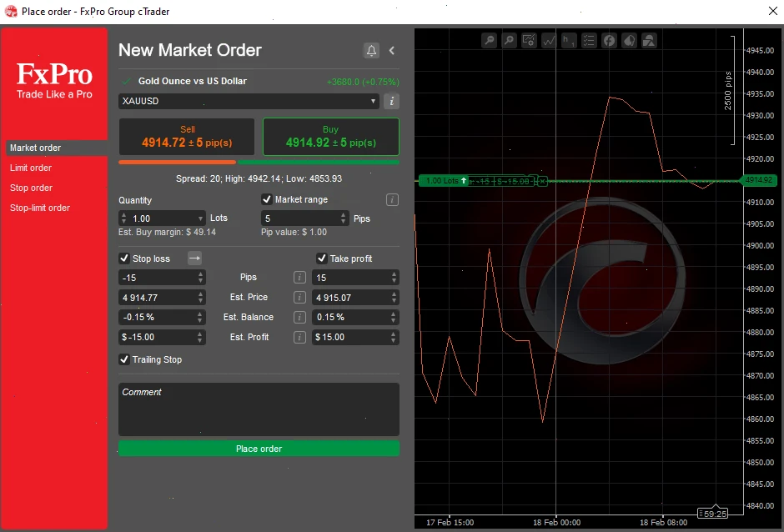The width and height of the screenshot is (784, 532).
Task: Select Stop-limit order from the sidebar
Action: pyautogui.click(x=41, y=208)
